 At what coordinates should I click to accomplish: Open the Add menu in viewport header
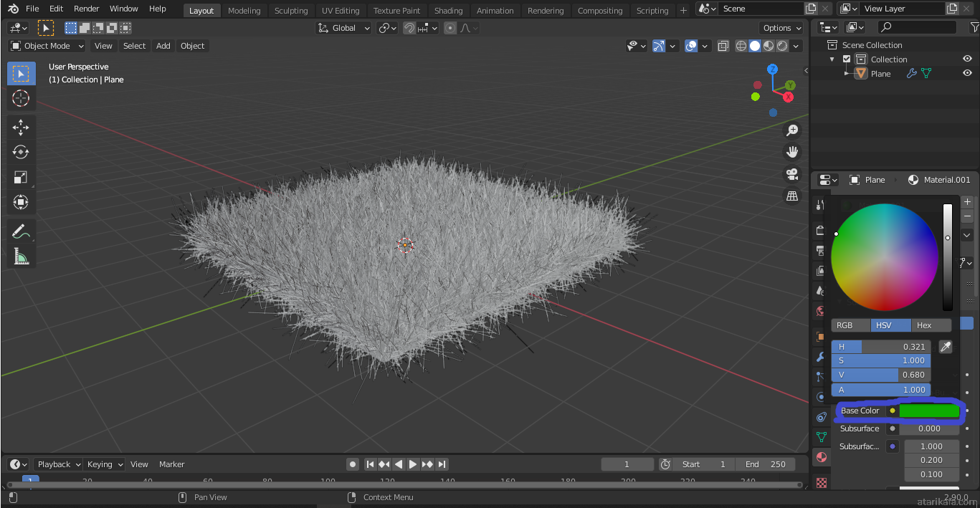[x=163, y=46]
